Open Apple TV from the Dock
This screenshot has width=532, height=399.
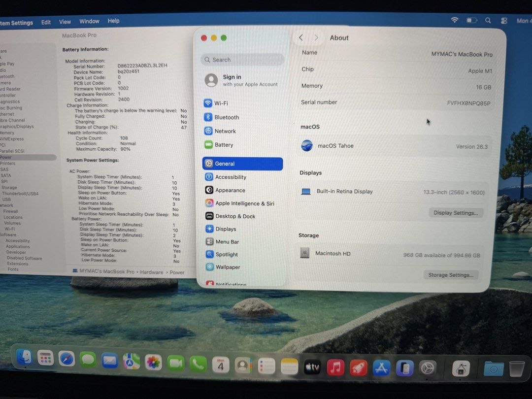(x=312, y=367)
